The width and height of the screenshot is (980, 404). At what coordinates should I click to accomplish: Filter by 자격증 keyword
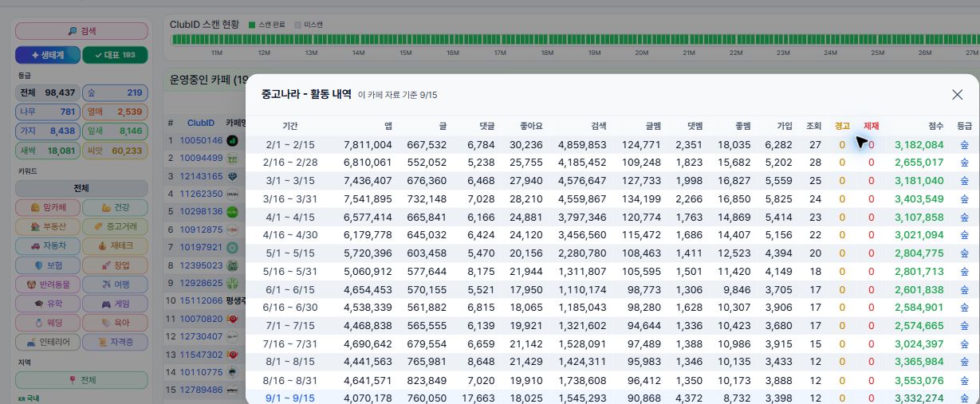(115, 342)
